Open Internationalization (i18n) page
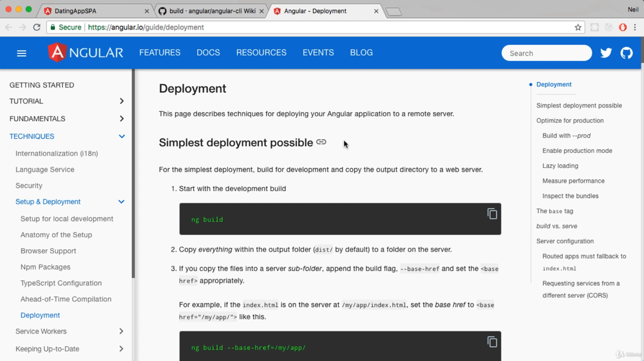 click(x=57, y=153)
